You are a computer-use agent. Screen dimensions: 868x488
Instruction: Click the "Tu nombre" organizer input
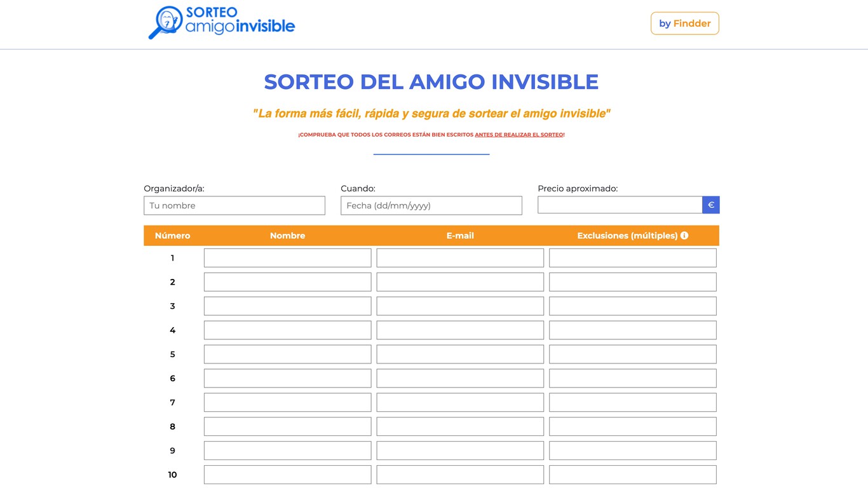234,205
